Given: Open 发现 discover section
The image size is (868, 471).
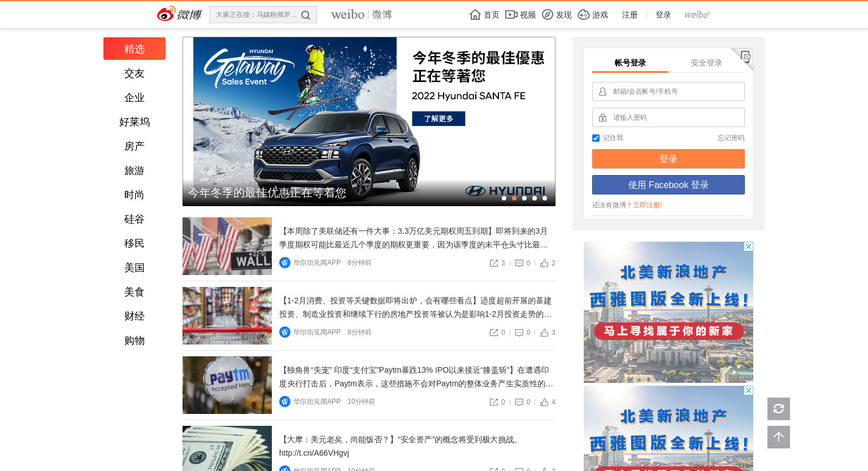Looking at the screenshot, I should tap(557, 15).
